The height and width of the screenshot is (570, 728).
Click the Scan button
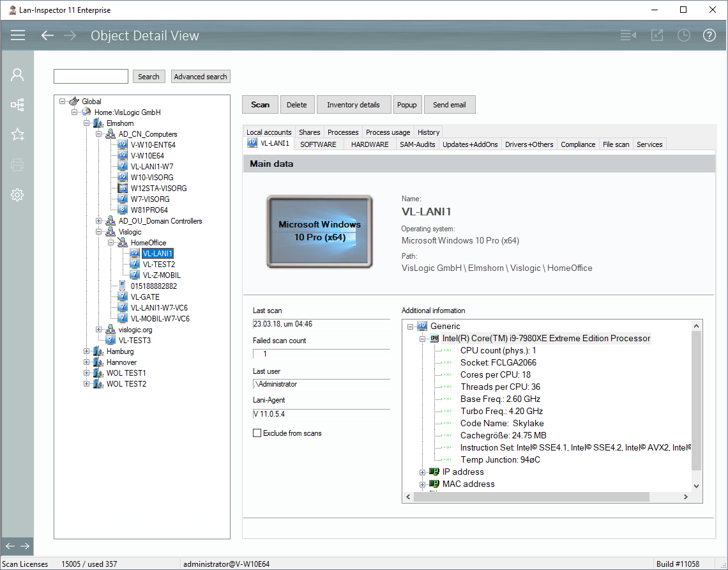260,105
